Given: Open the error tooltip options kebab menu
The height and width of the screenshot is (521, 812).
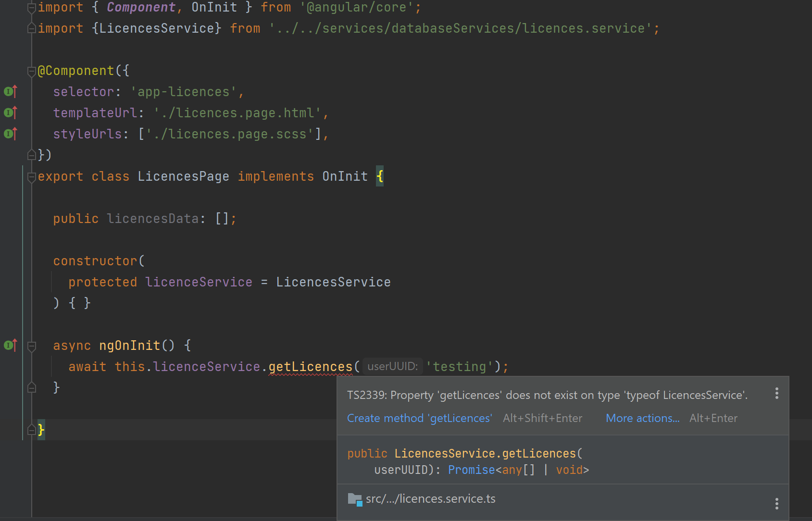Looking at the screenshot, I should coord(777,394).
